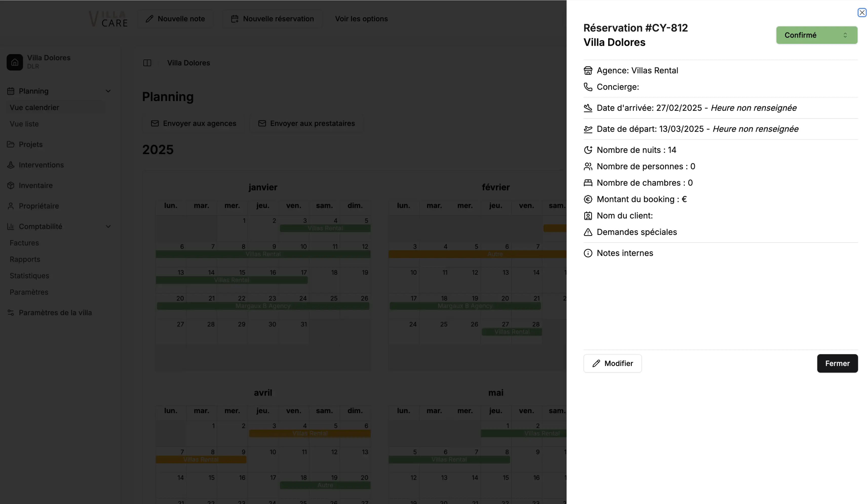Open the Confirmé status dropdown

(x=816, y=35)
